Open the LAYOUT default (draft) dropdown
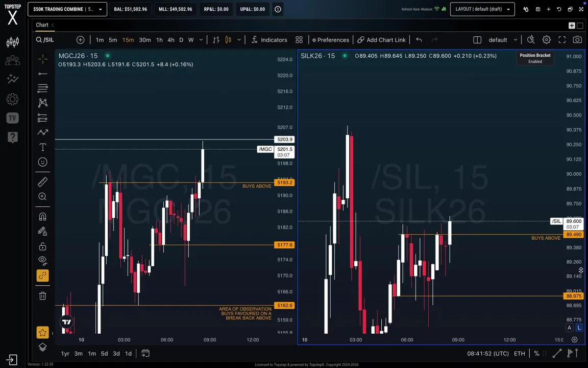588x368 pixels. click(x=482, y=9)
